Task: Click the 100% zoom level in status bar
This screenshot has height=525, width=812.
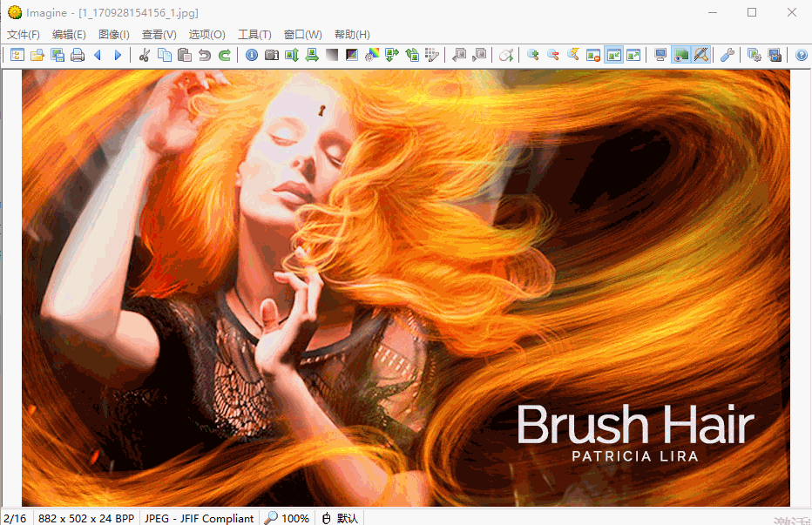Action: [x=287, y=518]
